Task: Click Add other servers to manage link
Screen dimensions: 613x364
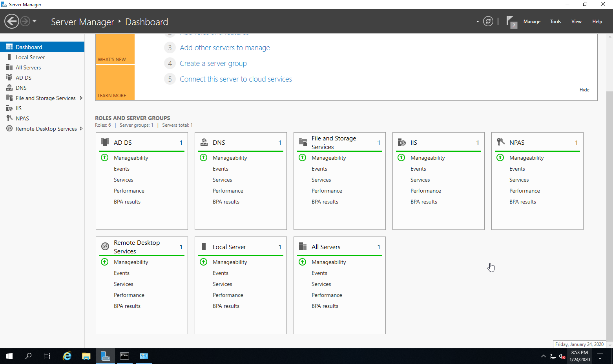Action: click(225, 48)
